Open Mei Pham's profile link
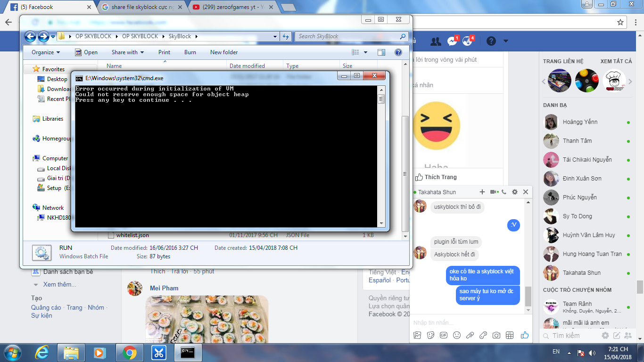 click(164, 288)
